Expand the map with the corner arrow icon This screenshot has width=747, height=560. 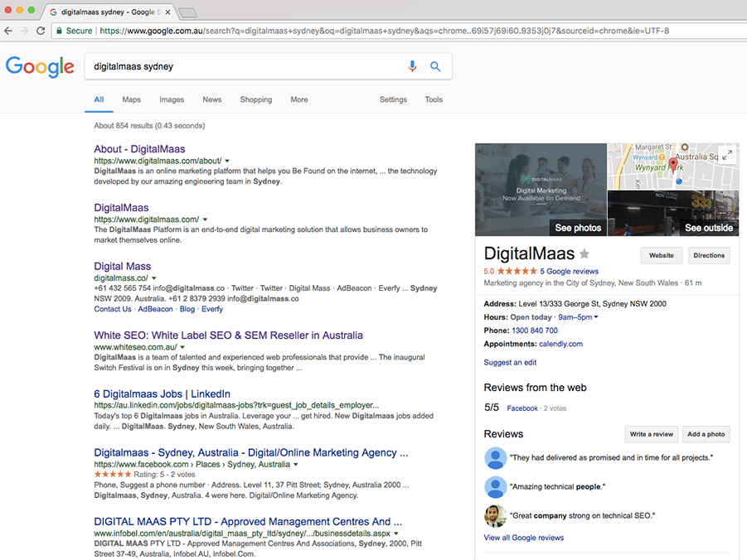[x=727, y=154]
